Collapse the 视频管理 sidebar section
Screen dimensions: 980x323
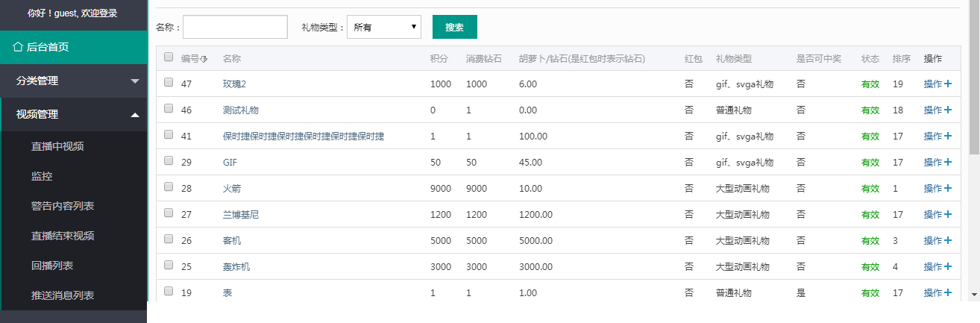click(73, 114)
